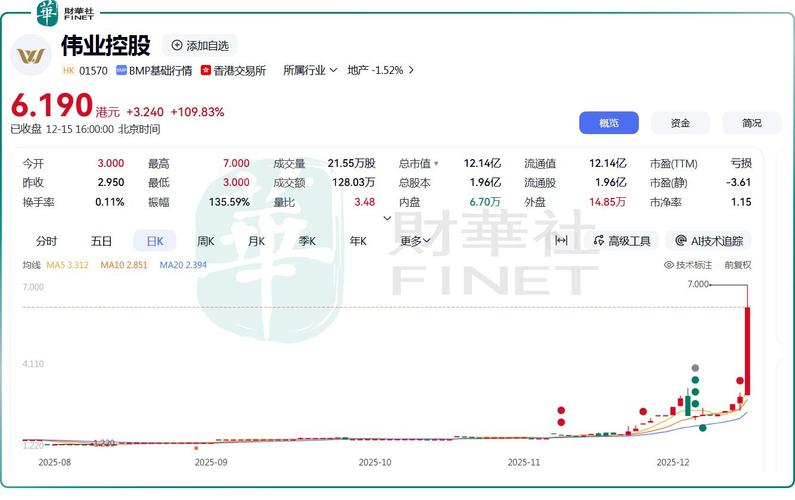The height and width of the screenshot is (500, 795).
Task: Click the BMP基础行情 badge icon
Action: (121, 70)
